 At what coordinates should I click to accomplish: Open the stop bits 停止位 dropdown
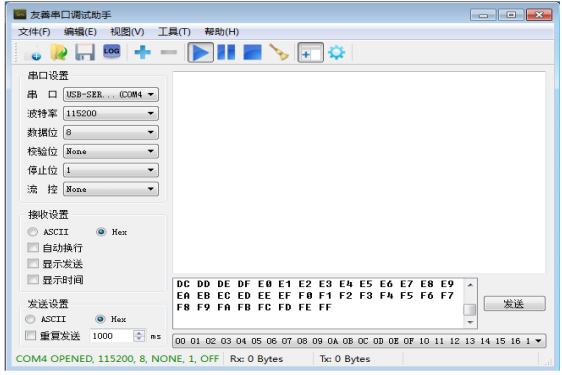[x=111, y=170]
